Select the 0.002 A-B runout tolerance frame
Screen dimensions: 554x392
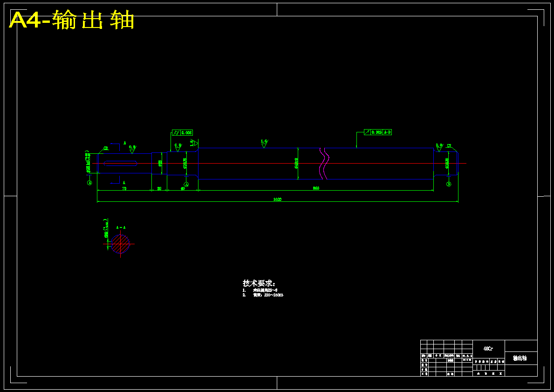point(378,132)
